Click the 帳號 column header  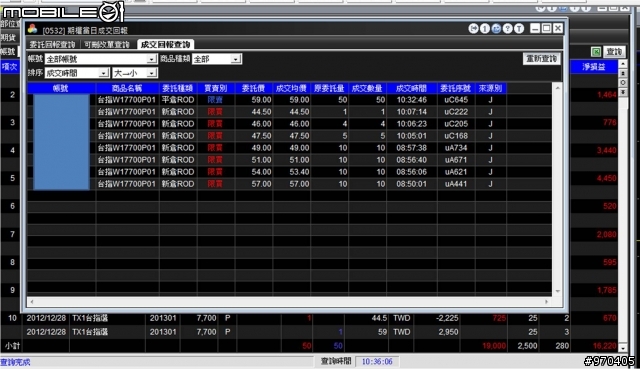(61, 88)
